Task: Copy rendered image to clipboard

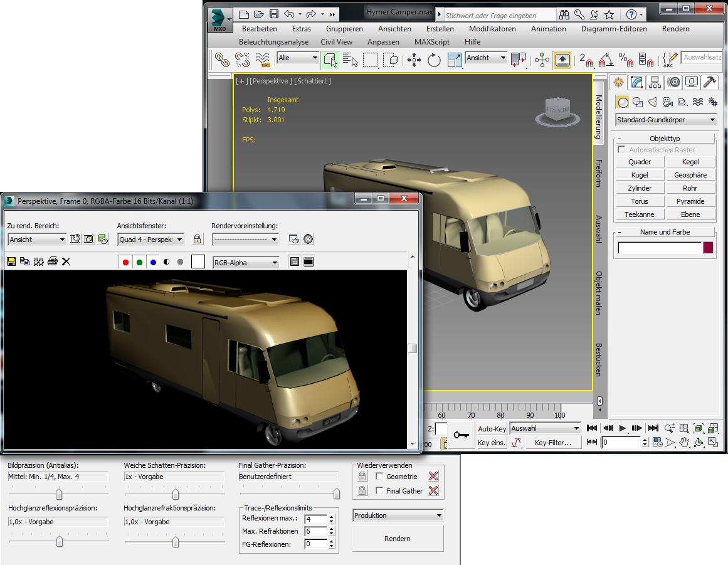Action: click(x=25, y=261)
